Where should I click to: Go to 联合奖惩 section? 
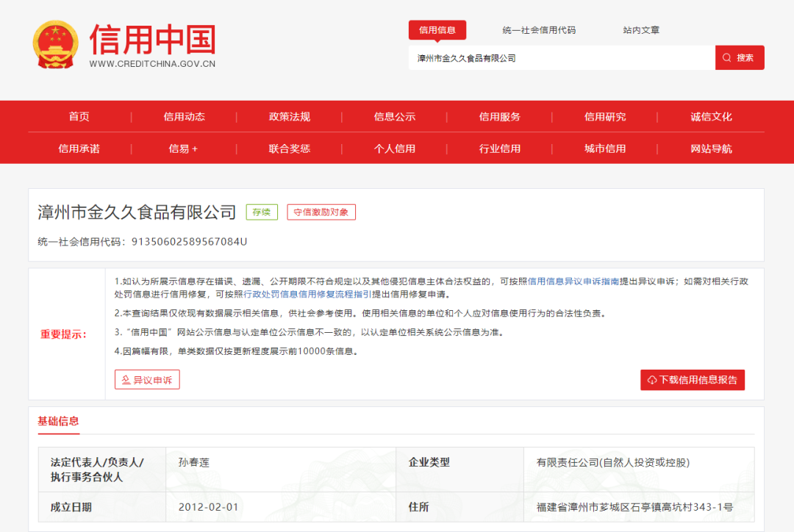289,148
